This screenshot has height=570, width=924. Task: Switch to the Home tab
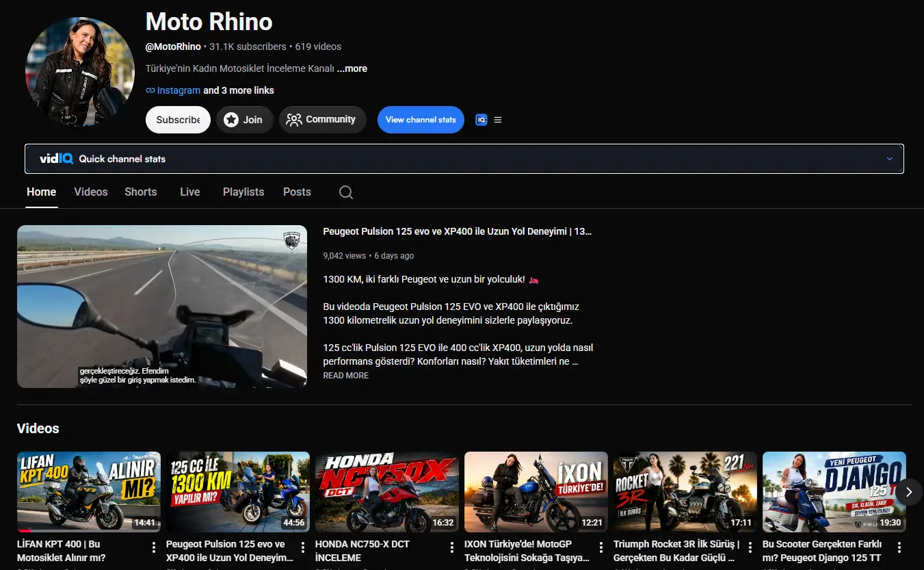click(42, 192)
